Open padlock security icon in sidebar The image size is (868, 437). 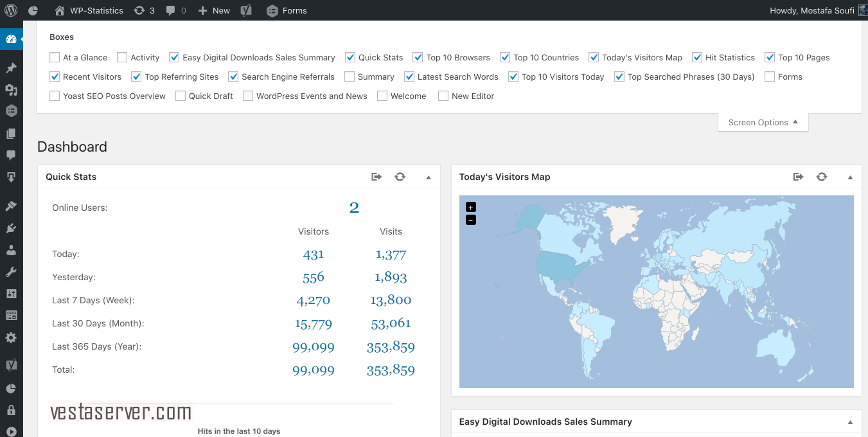click(11, 410)
